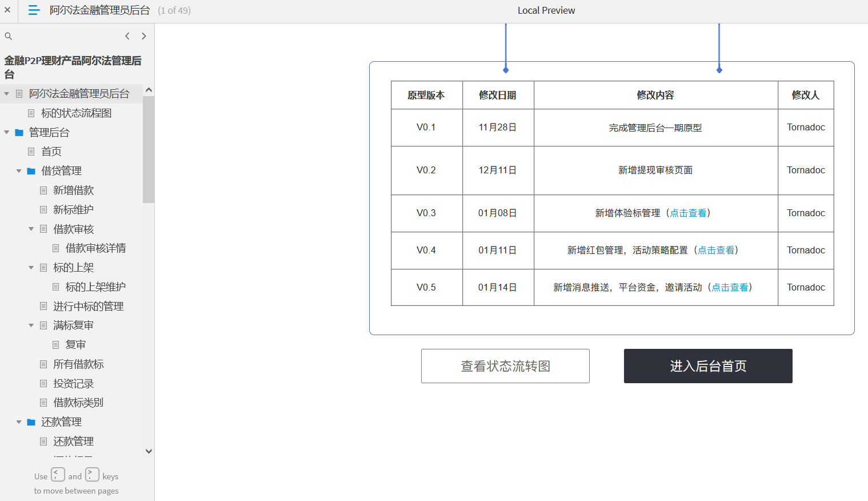
Task: Open the 复审 page
Action: pos(75,345)
